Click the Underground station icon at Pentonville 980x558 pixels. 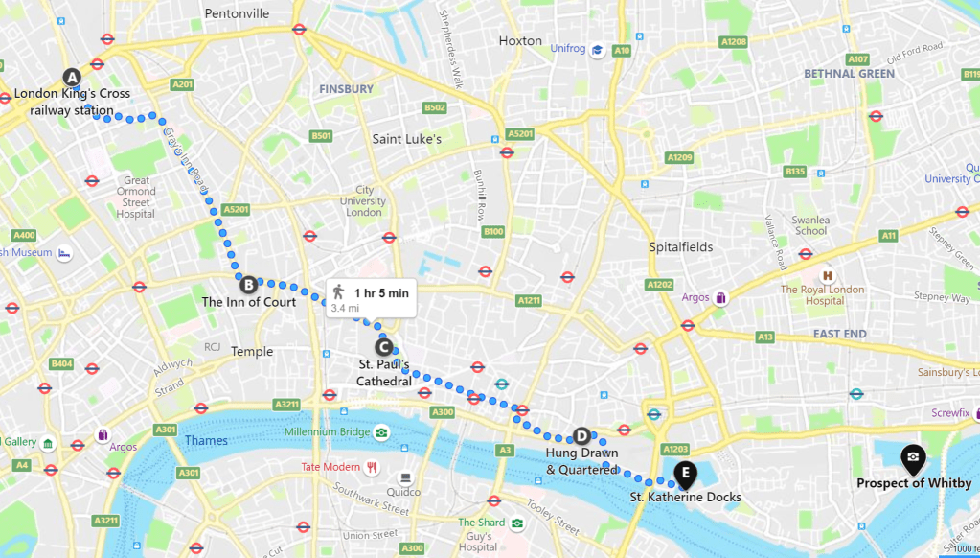click(300, 29)
